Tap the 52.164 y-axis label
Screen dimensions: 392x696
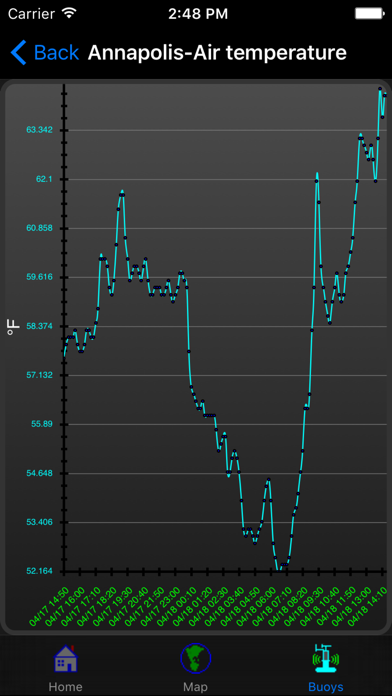click(40, 571)
